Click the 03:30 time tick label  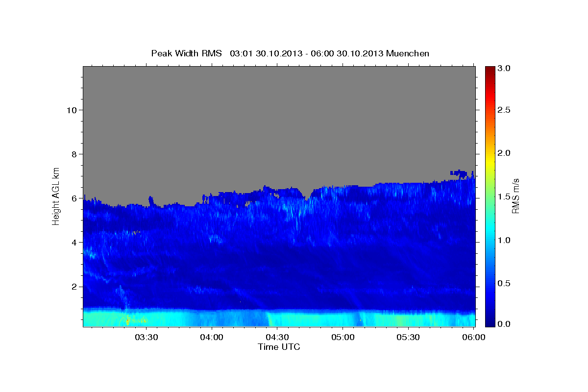coord(146,337)
